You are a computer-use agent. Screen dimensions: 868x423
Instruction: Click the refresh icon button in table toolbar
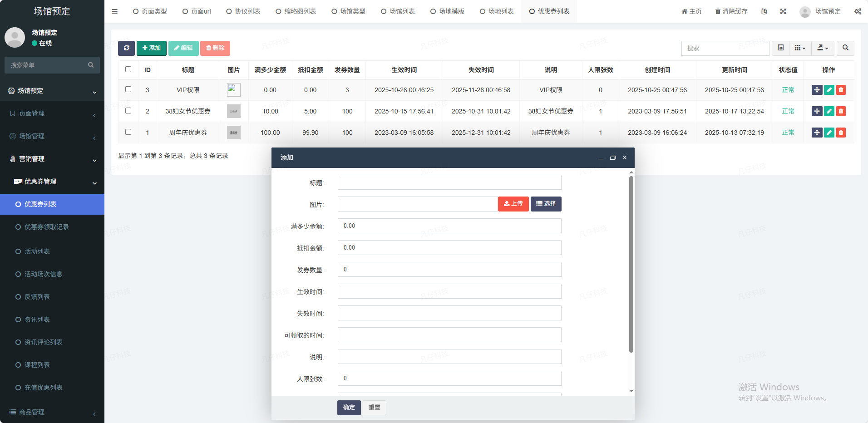click(x=126, y=48)
